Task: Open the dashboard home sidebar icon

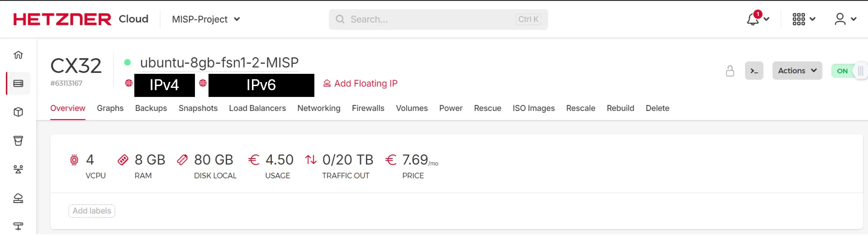Action: tap(18, 55)
